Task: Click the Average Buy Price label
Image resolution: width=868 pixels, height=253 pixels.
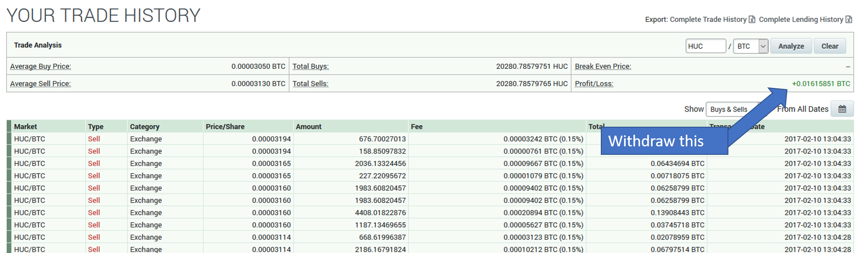Action: click(41, 66)
